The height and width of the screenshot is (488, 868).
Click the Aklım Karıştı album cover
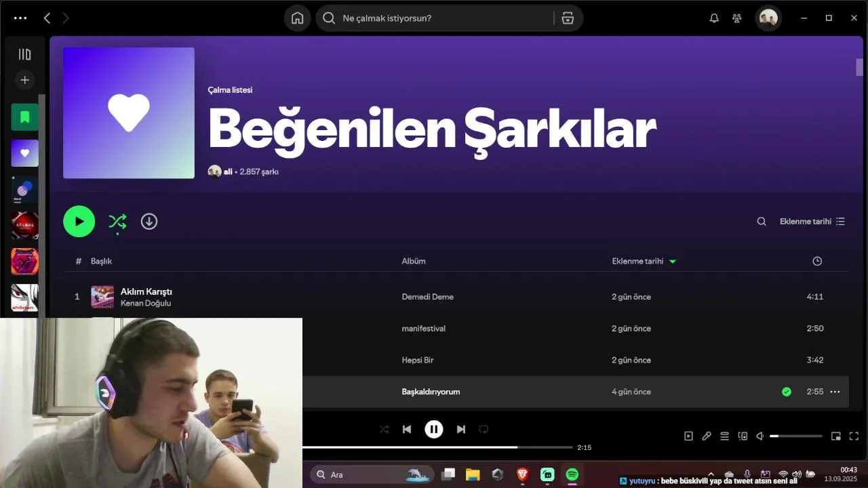[102, 297]
